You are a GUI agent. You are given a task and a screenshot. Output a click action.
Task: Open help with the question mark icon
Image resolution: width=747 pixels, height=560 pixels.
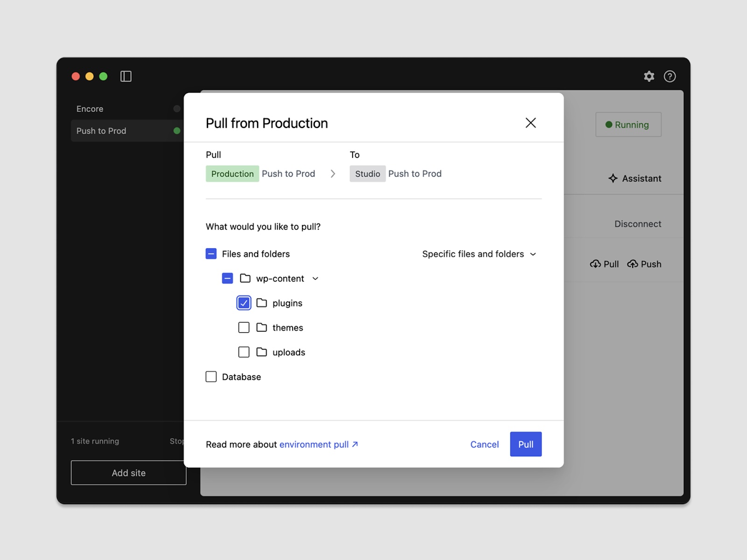669,76
